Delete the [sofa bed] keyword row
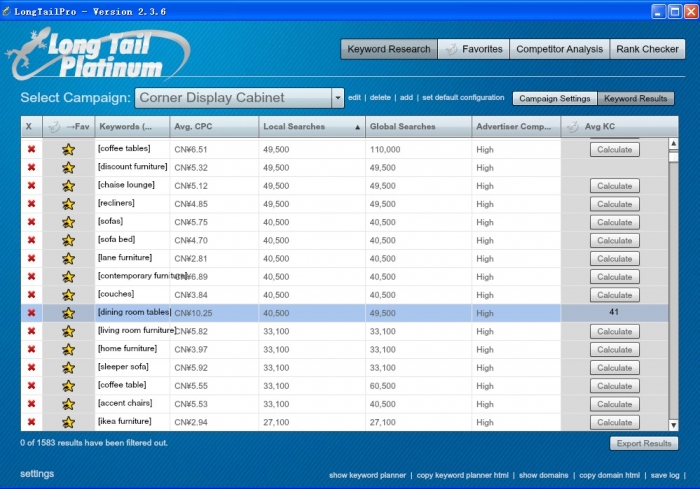Screen dimensions: 700x489 tap(31, 240)
